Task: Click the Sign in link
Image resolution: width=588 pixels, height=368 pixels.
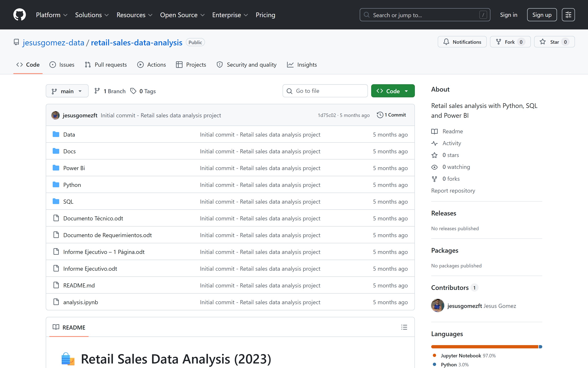Action: pyautogui.click(x=508, y=15)
